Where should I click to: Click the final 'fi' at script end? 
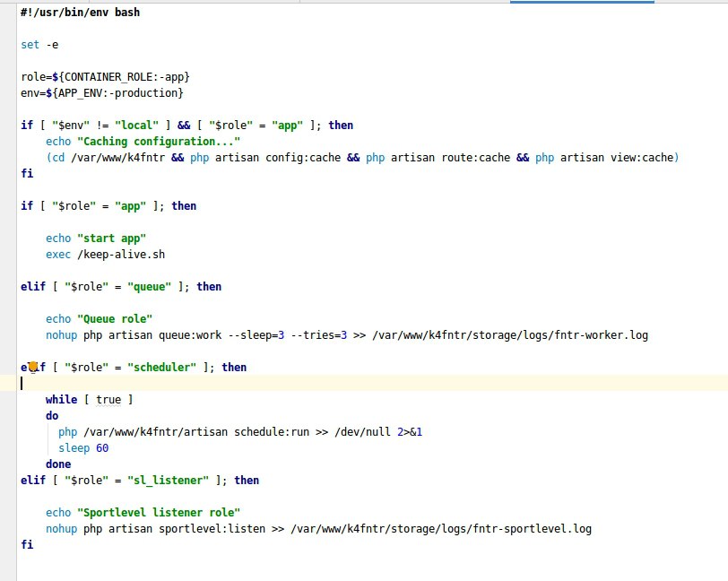27,544
